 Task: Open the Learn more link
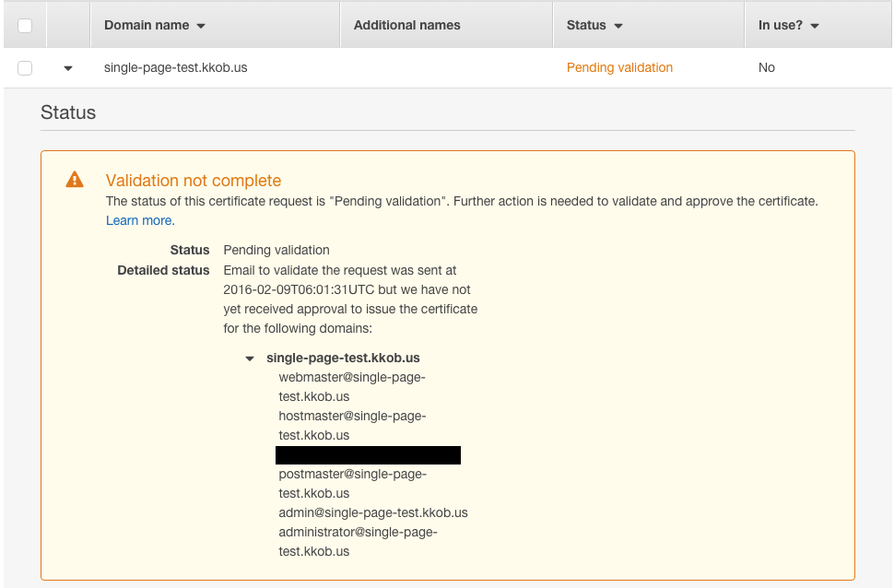(x=139, y=220)
